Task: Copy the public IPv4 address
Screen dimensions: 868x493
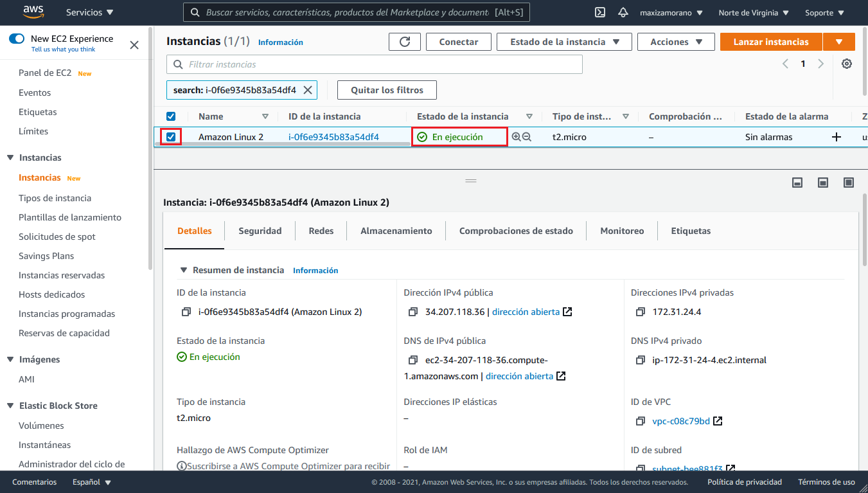Action: (413, 312)
